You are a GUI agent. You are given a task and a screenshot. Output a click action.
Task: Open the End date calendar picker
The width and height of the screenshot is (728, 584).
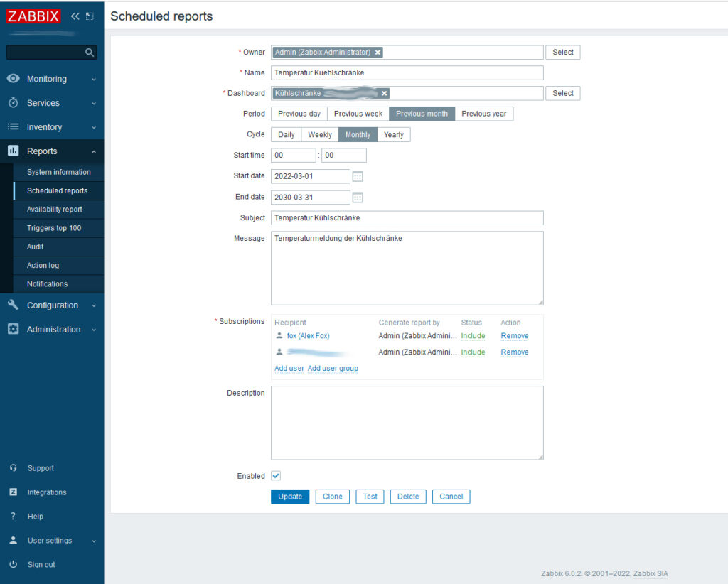[x=358, y=198]
